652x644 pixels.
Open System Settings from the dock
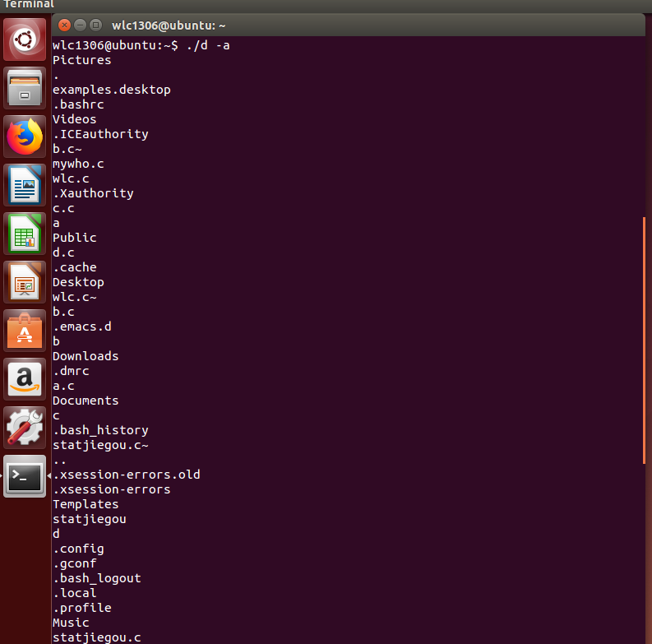(x=25, y=428)
